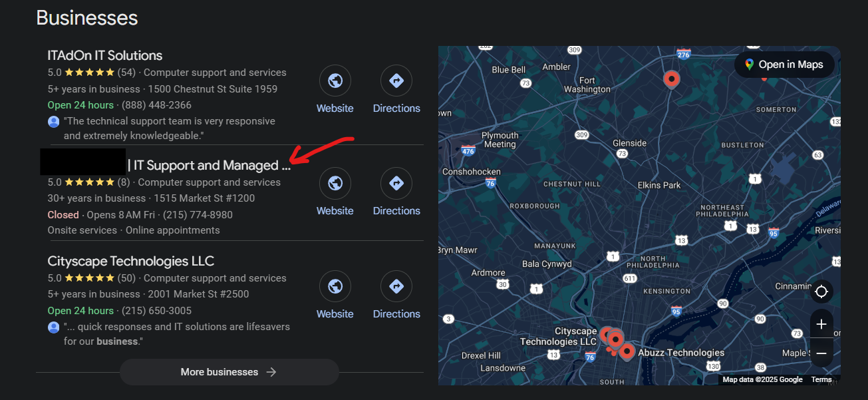
Task: Click ITAdOn review snippet about technical support
Action: [x=169, y=128]
